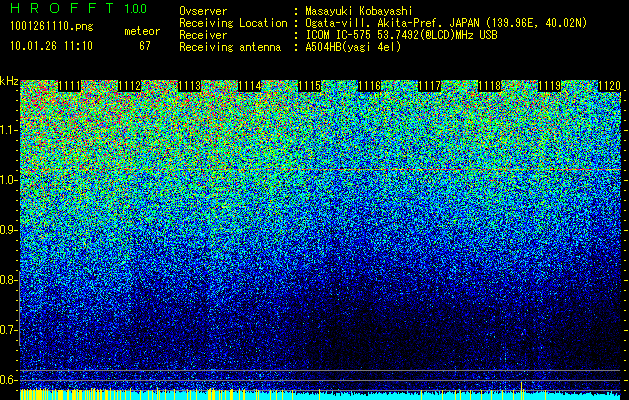
Task: Click the 1.1 frequency axis label
Action: coord(9,130)
